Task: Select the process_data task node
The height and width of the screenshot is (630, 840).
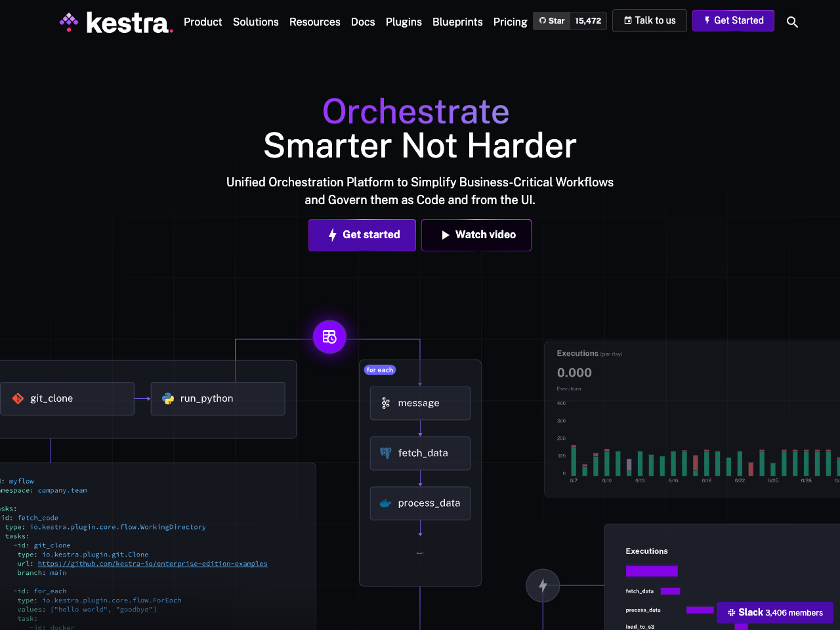Action: 420,503
